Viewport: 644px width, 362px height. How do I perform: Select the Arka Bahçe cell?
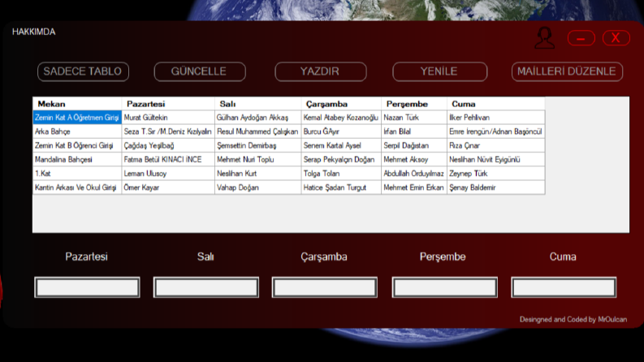pyautogui.click(x=77, y=131)
